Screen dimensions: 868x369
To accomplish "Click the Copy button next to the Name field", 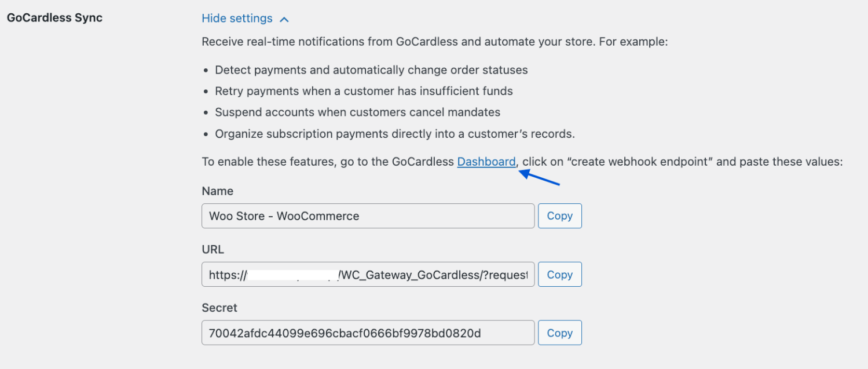I will coord(559,215).
